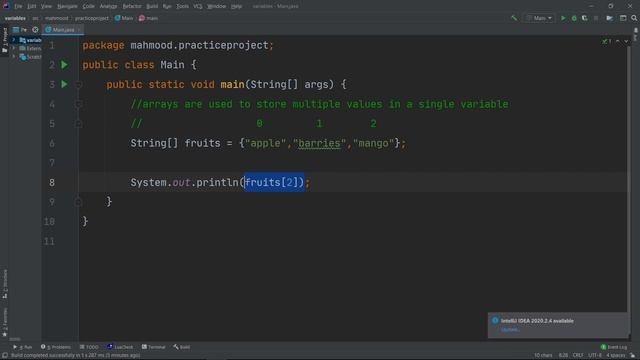640x360 pixels.
Task: Open the Event Log button
Action: pyautogui.click(x=614, y=347)
